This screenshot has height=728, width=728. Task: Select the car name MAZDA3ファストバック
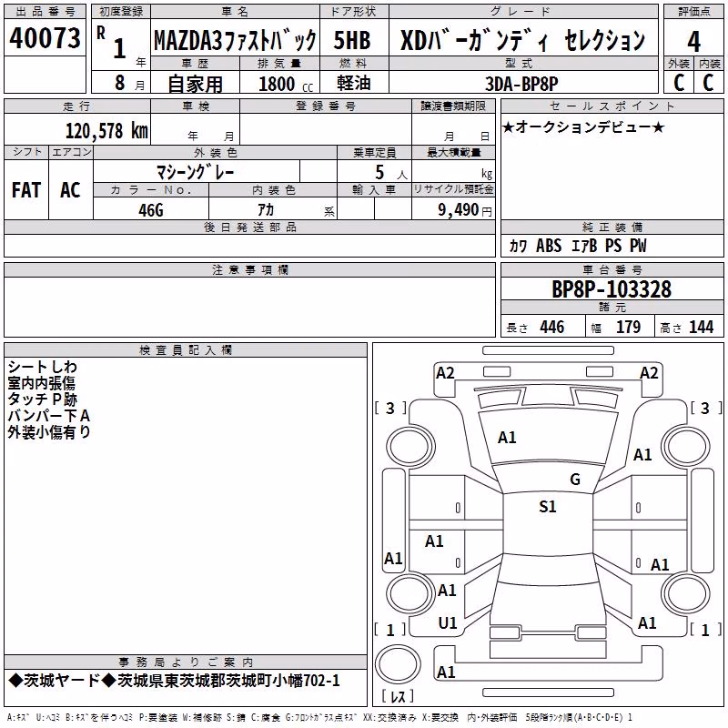pos(235,40)
